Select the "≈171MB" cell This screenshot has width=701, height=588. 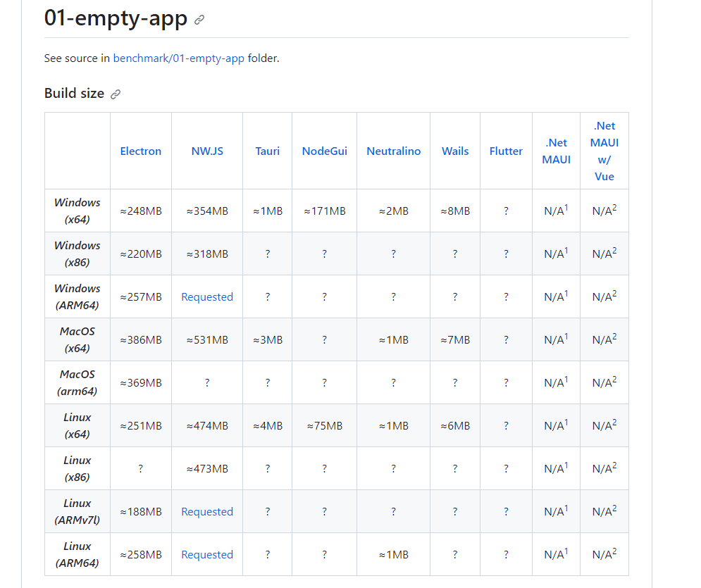(325, 211)
